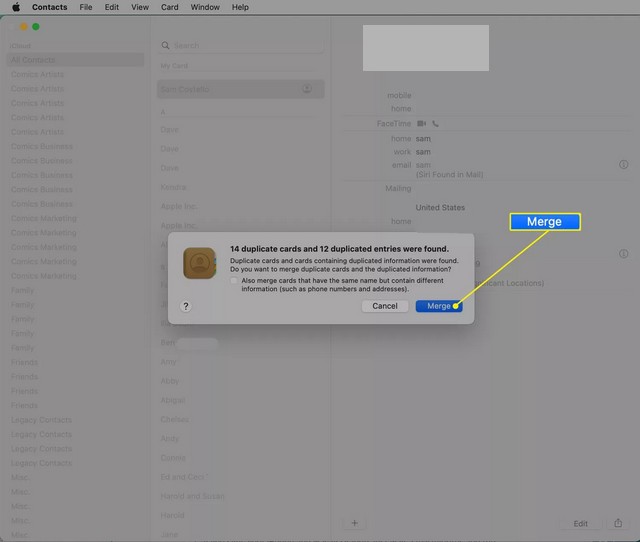This screenshot has width=640, height=542.
Task: Click the Search field in the contact list
Action: (240, 45)
